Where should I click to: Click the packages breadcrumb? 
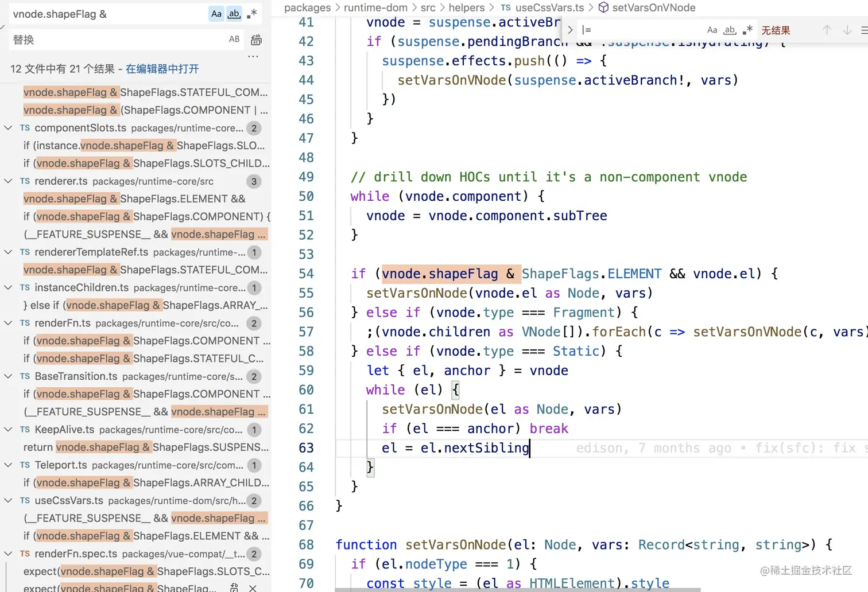(308, 7)
